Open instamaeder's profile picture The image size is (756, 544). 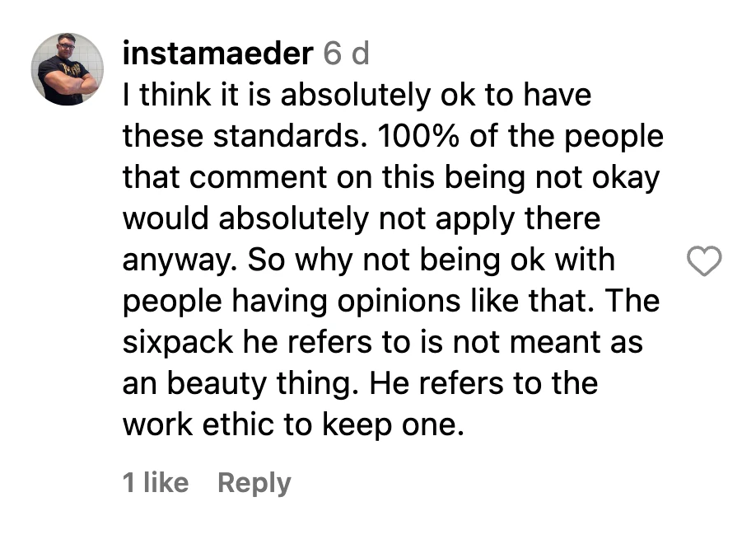[x=68, y=69]
